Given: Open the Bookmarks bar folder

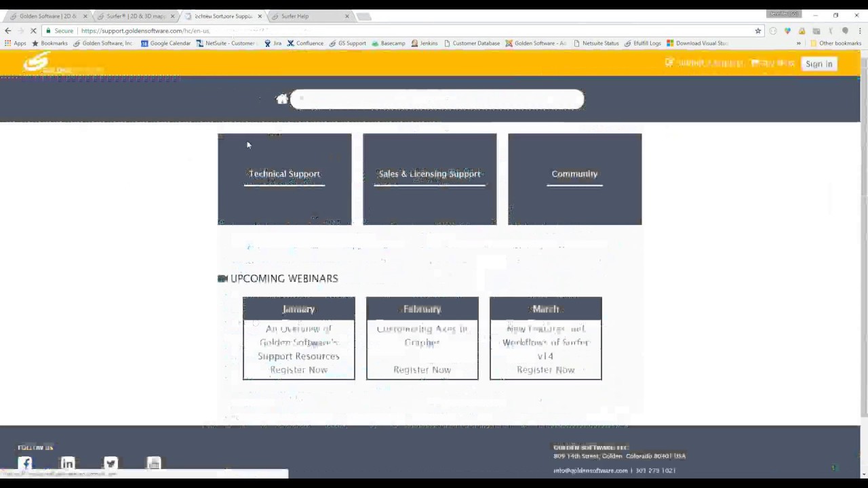Looking at the screenshot, I should (x=50, y=43).
